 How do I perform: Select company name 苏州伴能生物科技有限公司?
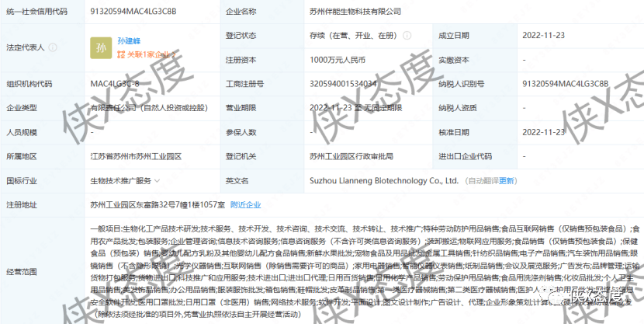tap(355, 12)
